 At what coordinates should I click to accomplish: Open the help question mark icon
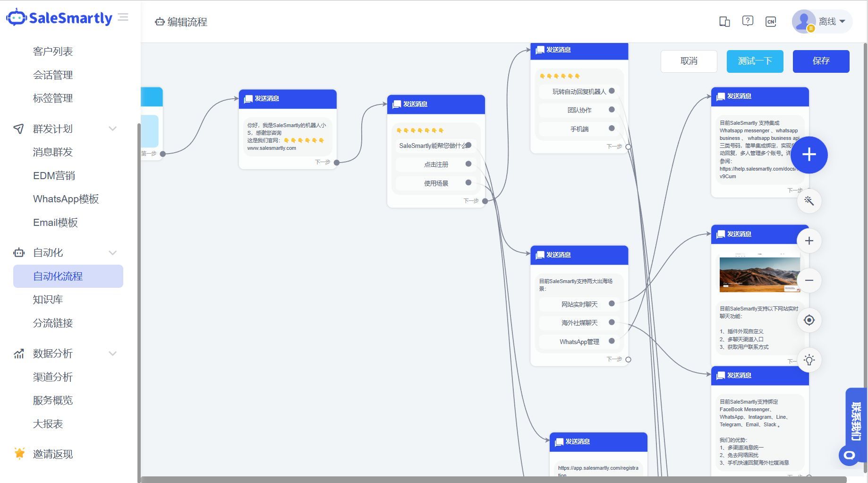(748, 21)
